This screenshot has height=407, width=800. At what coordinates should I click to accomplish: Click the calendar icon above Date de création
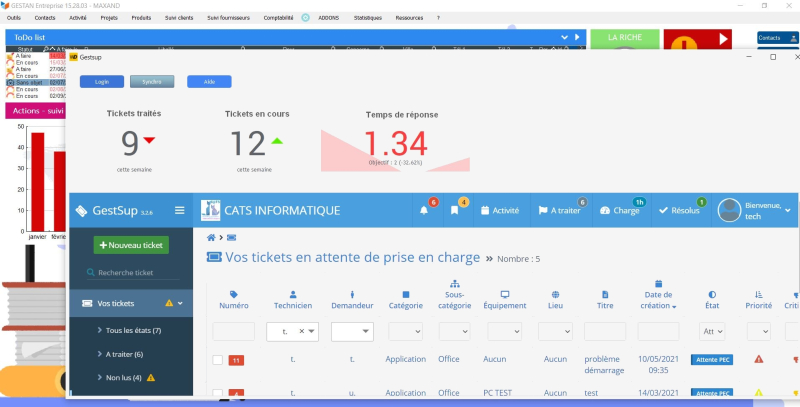click(x=658, y=284)
